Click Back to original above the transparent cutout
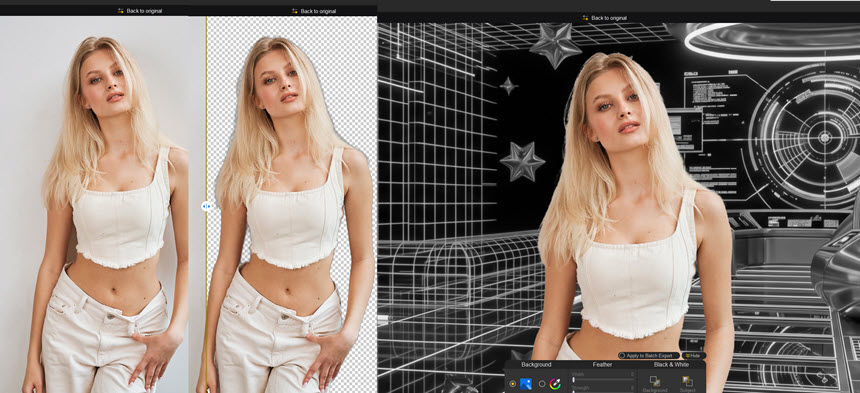 [314, 11]
